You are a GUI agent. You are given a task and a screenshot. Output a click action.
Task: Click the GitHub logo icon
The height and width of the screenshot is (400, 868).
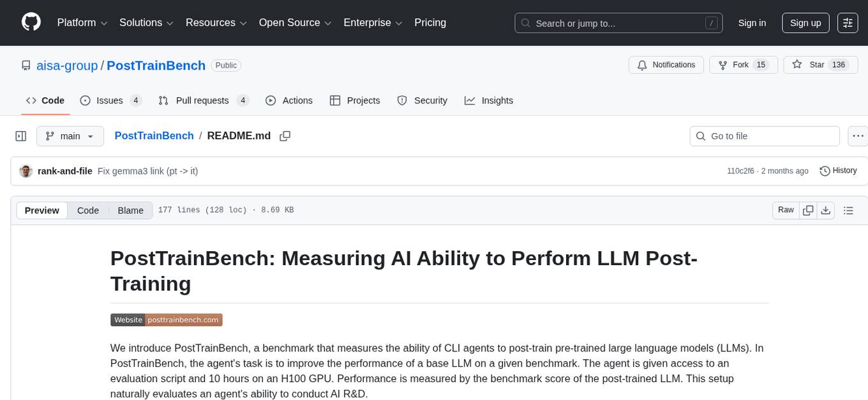31,22
